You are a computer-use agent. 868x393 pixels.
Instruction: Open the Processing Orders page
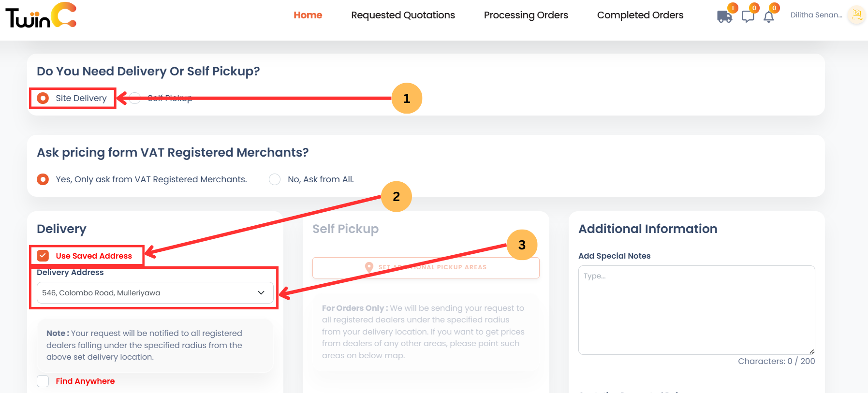[526, 15]
